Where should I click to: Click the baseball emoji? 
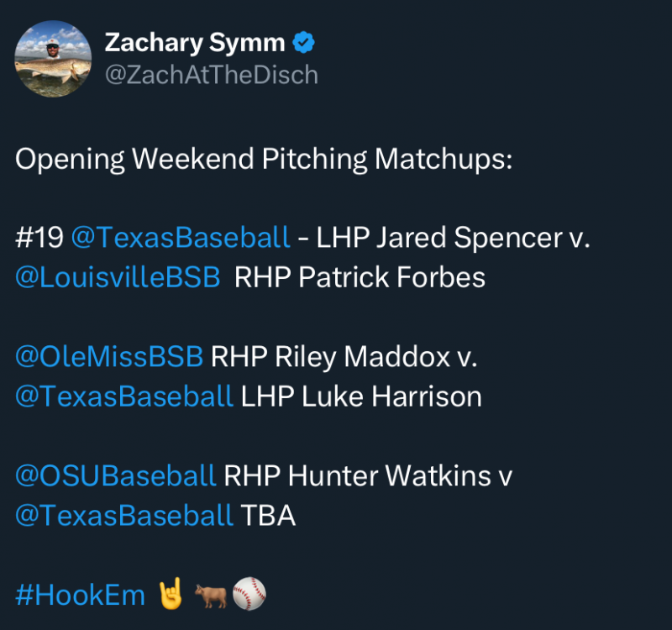[x=249, y=594]
